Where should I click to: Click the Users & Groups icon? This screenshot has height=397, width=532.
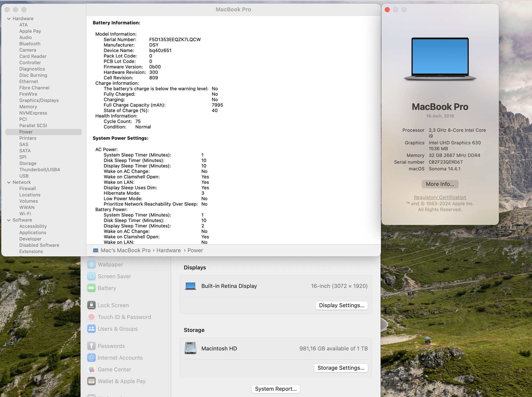pyautogui.click(x=91, y=329)
